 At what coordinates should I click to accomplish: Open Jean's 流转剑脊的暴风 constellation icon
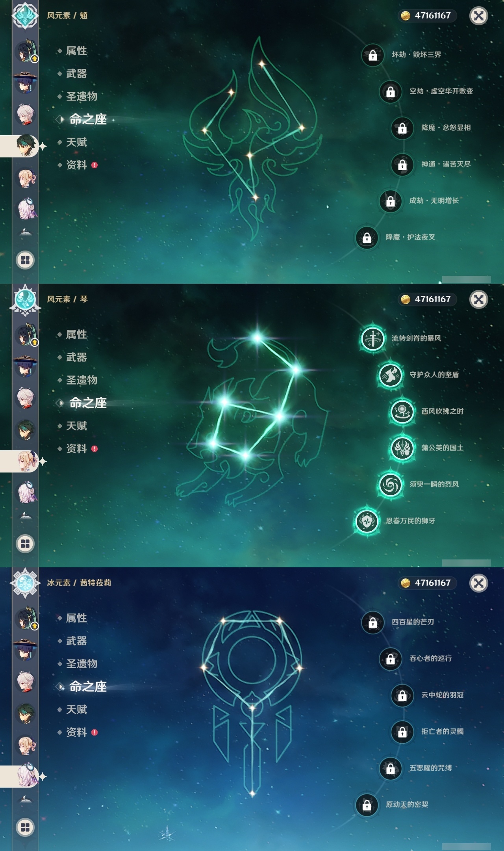372,338
